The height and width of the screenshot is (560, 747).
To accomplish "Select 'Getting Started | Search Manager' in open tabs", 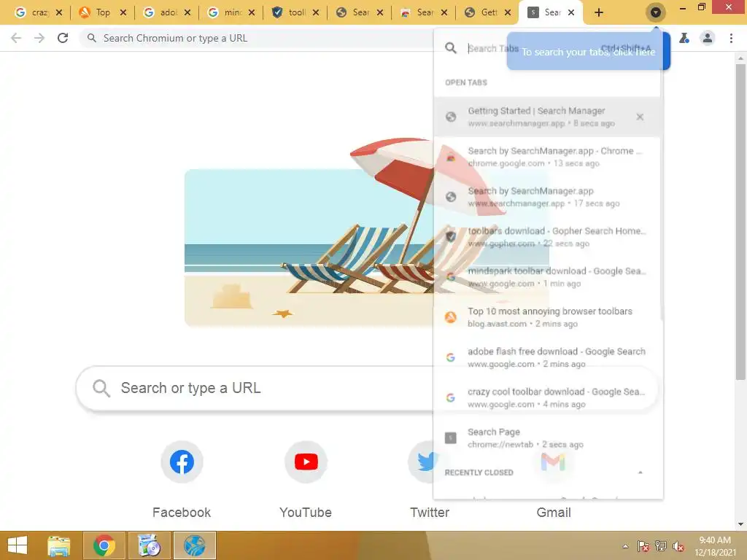I will (x=547, y=117).
